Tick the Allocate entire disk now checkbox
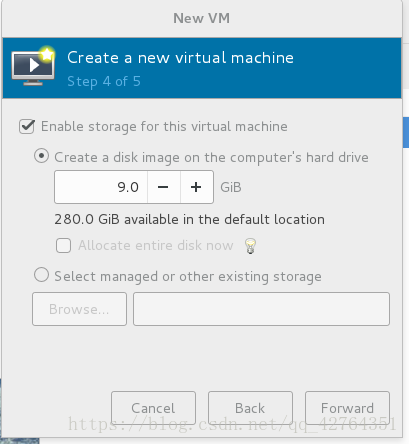 tap(63, 246)
